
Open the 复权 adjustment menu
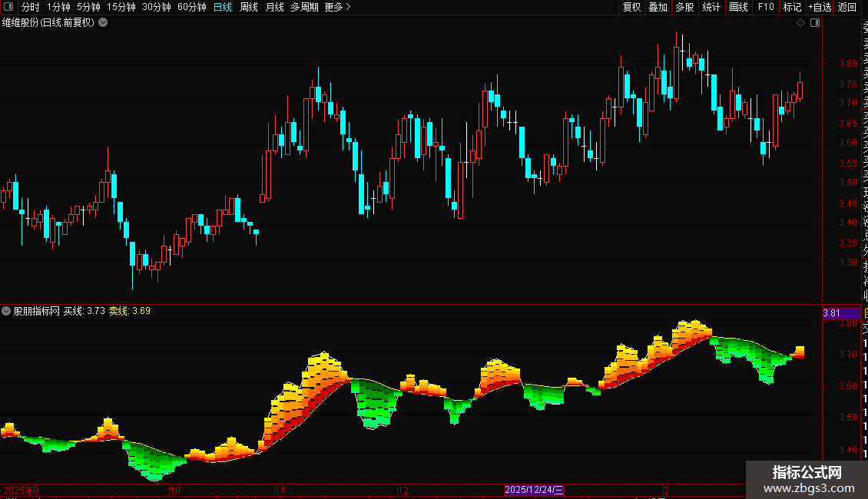coord(631,7)
